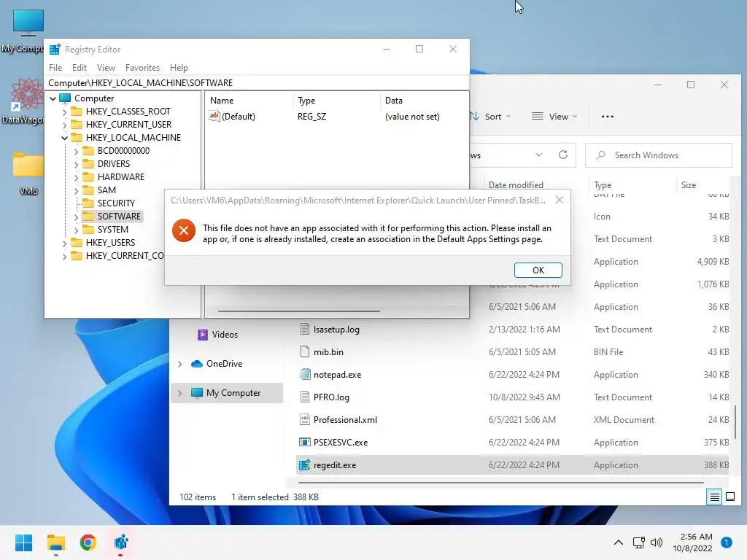747x560 pixels.
Task: Click the Name column header in Registry Editor
Action: coord(222,101)
